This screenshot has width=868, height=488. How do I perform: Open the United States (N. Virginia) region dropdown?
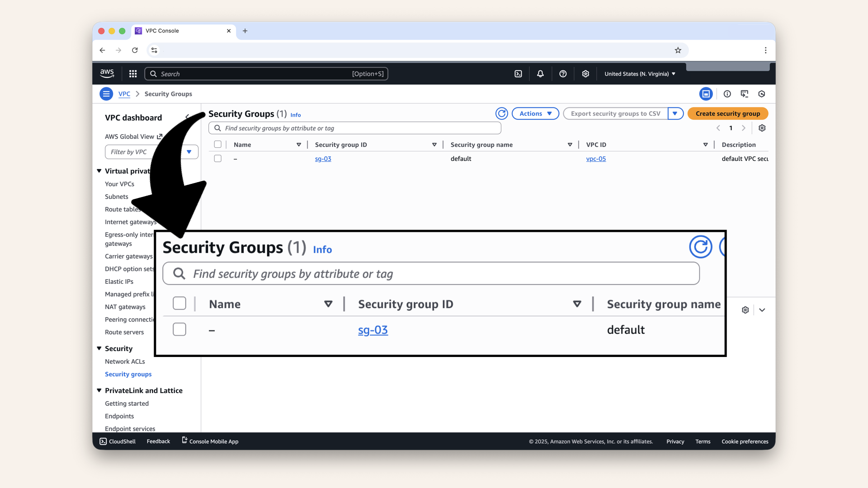(639, 73)
